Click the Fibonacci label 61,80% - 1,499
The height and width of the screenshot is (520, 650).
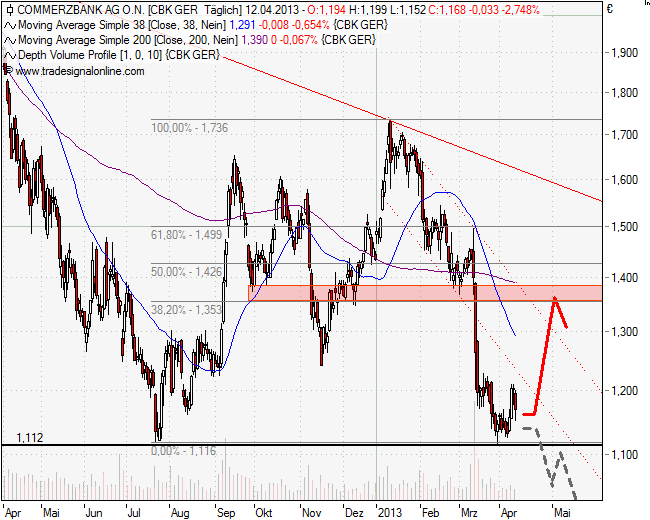187,235
